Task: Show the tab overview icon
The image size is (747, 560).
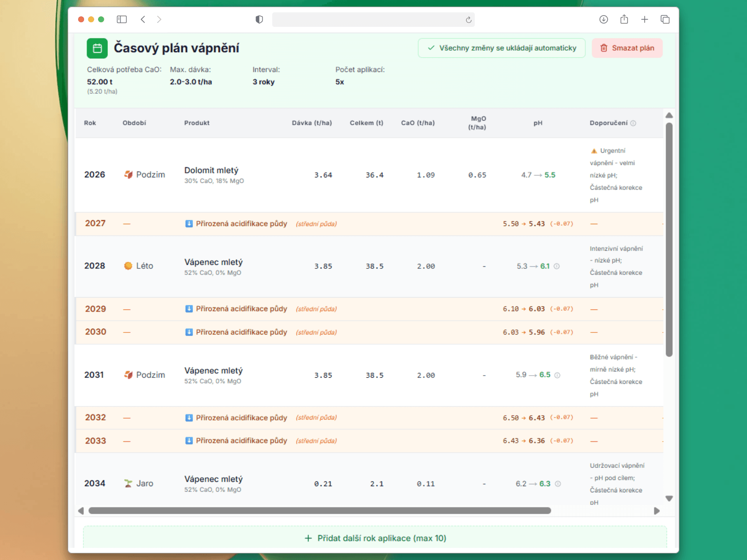Action: [665, 19]
